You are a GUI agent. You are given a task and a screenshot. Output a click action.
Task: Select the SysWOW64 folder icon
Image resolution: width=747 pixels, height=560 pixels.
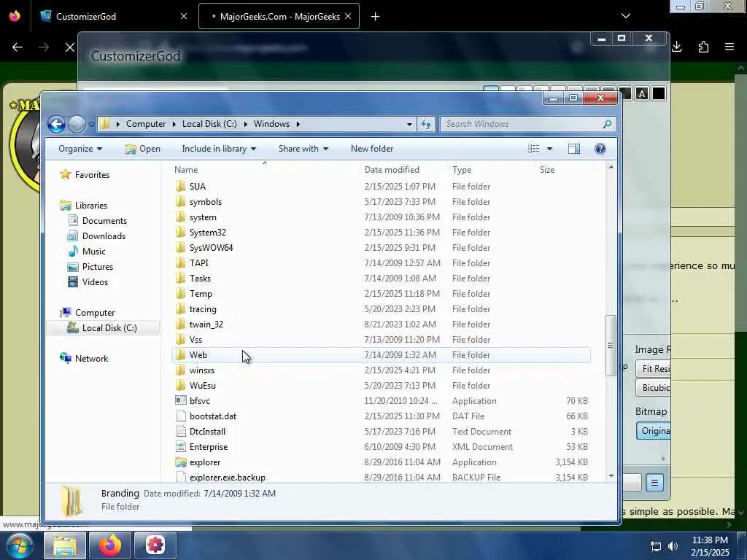181,248
